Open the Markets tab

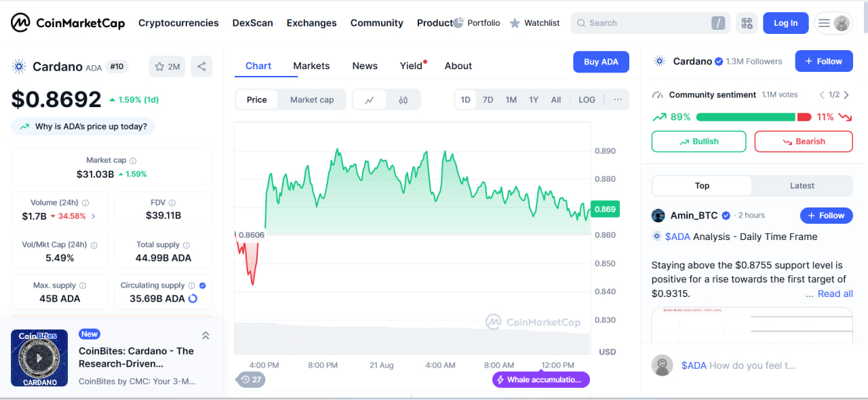pos(311,66)
